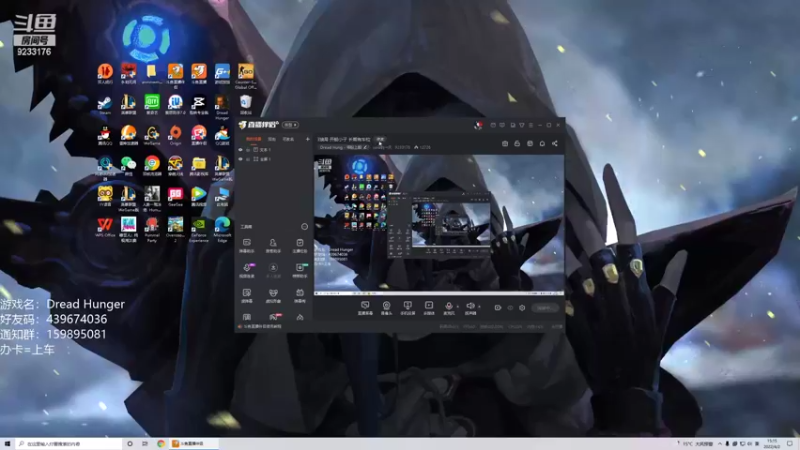This screenshot has height=450, width=800.
Task: Expand microphone options arrow
Action: pyautogui.click(x=457, y=307)
